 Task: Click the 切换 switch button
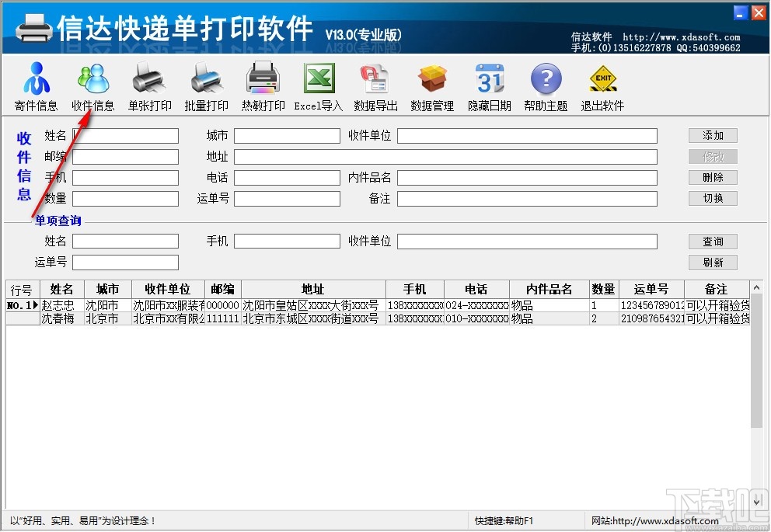713,198
